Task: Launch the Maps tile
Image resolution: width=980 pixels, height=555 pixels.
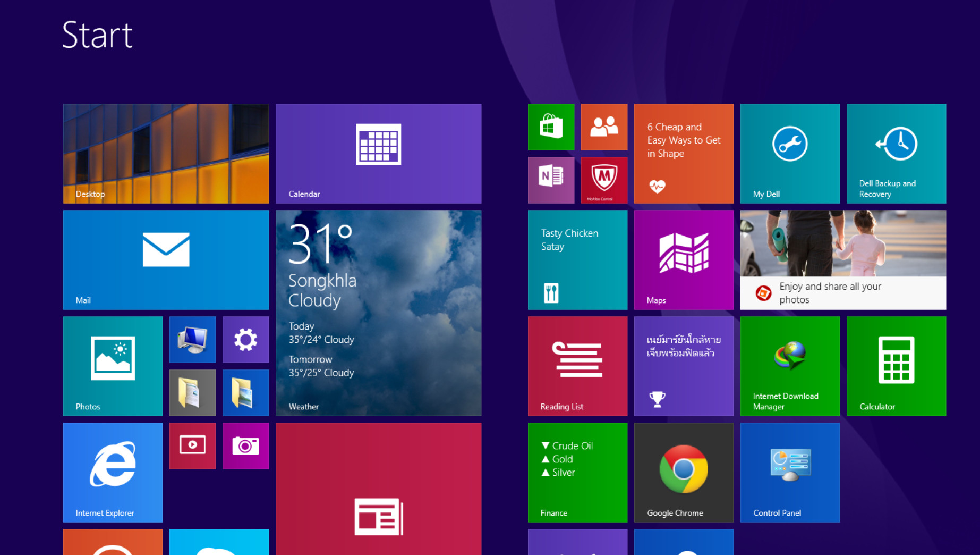Action: pyautogui.click(x=684, y=259)
